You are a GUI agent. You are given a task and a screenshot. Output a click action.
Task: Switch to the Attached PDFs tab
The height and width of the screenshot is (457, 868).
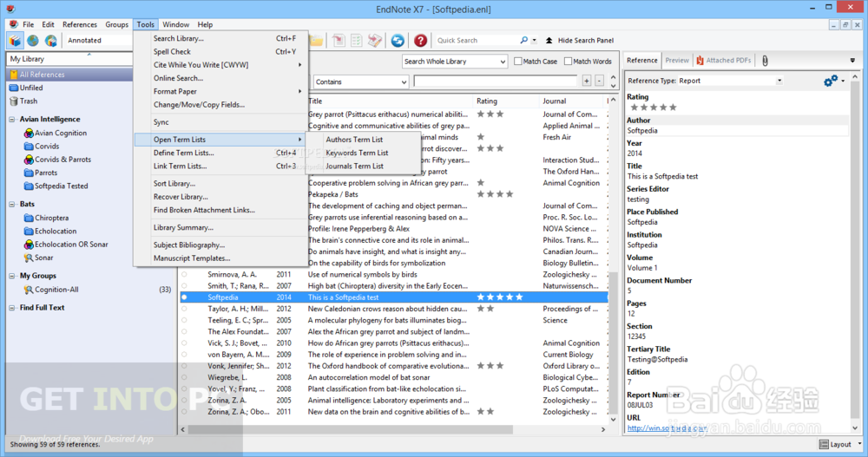(724, 61)
